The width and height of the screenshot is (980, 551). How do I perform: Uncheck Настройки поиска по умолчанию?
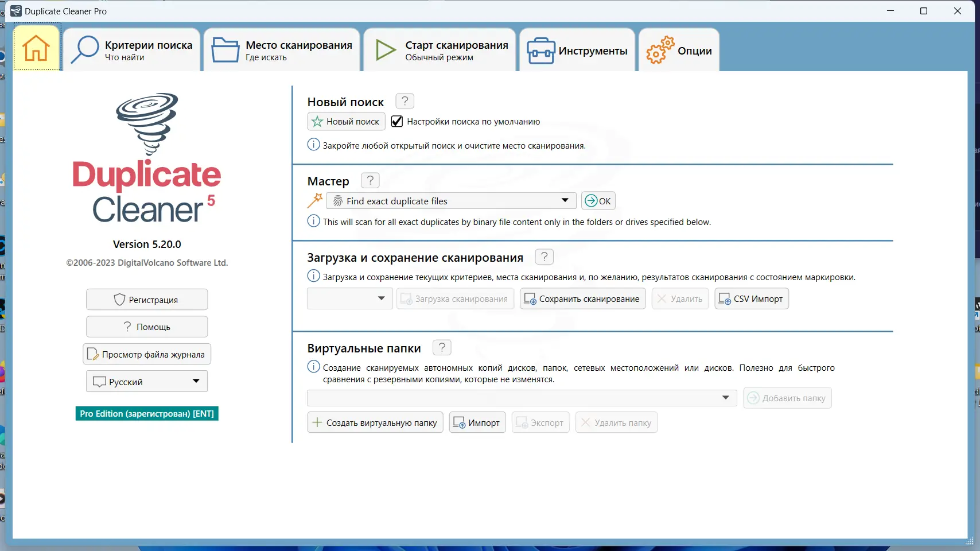coord(396,121)
